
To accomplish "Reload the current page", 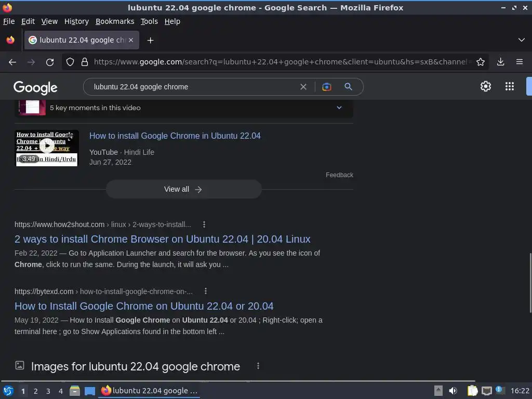I will pyautogui.click(x=50, y=62).
